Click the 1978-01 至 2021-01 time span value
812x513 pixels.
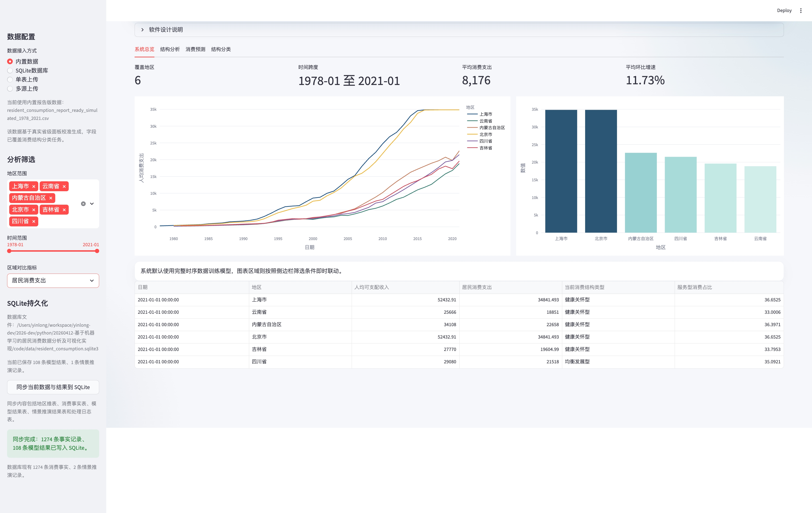click(349, 81)
